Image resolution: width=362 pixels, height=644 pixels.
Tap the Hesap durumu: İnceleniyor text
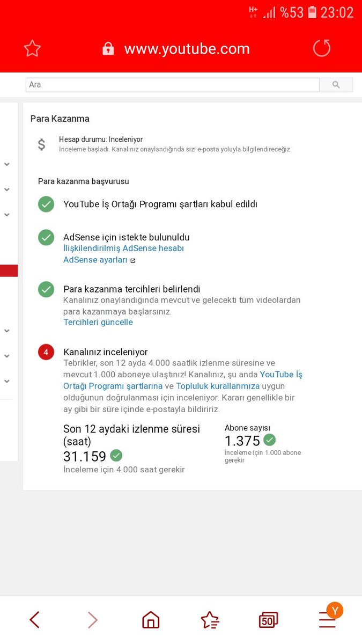tap(101, 140)
